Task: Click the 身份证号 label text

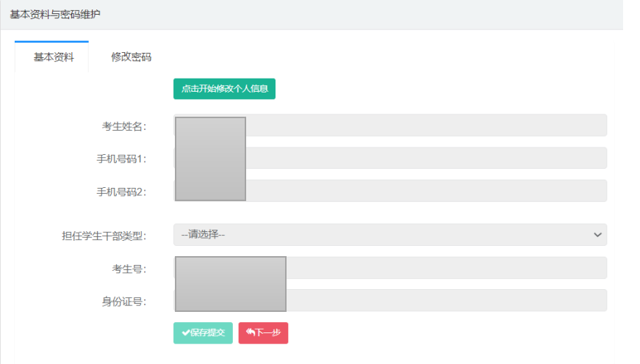Action: click(124, 302)
